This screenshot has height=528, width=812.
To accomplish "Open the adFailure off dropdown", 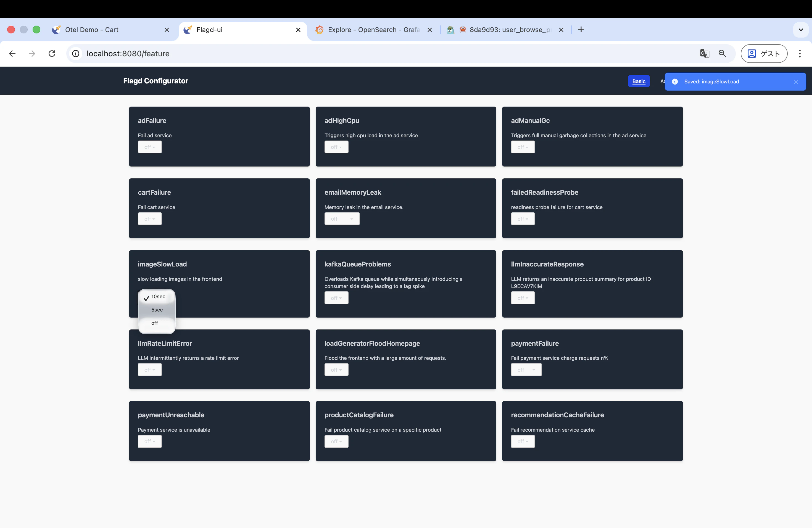I will [149, 147].
